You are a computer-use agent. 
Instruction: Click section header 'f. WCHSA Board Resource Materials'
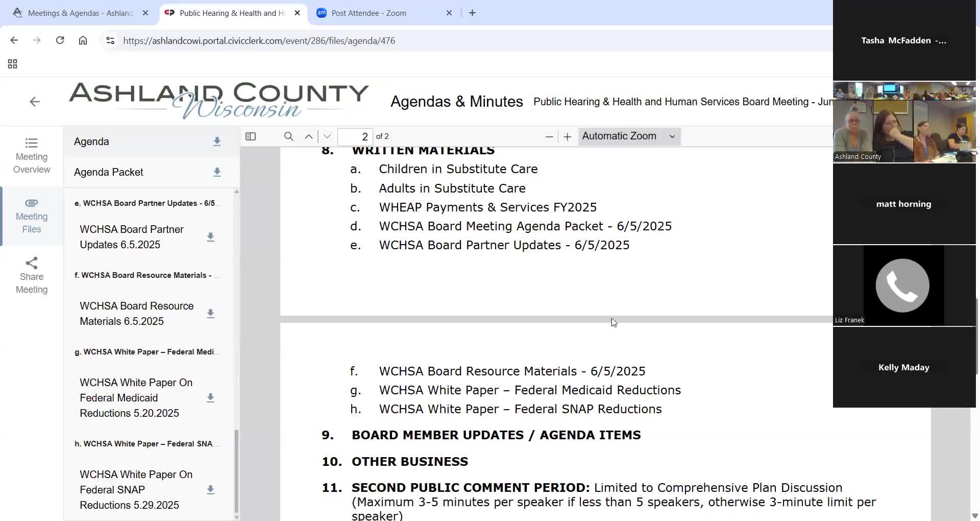(x=148, y=275)
